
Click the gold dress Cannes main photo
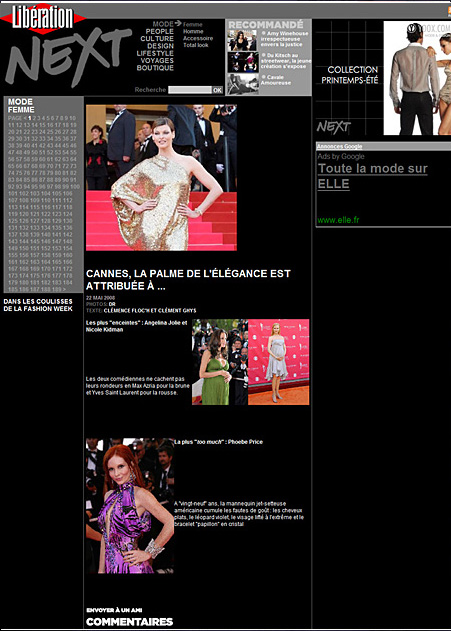pos(161,177)
